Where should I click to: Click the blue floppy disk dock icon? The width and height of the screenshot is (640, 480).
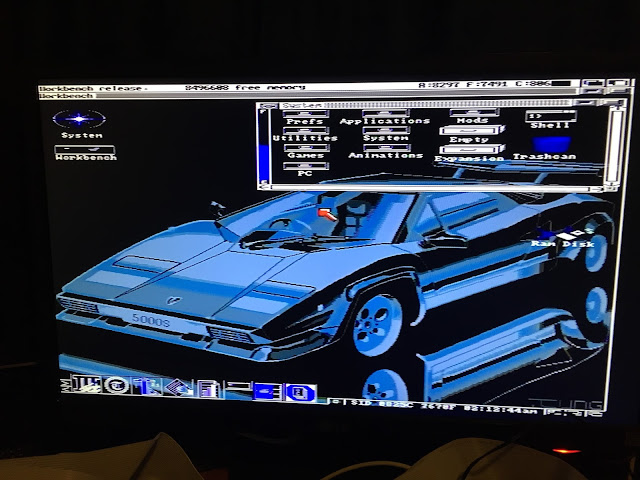point(301,393)
